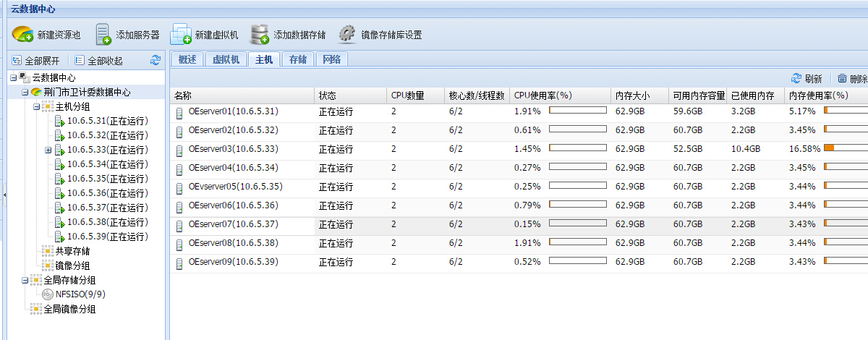This screenshot has width=868, height=340.
Task: Sort by CPU使用率(%) column header
Action: tap(542, 95)
